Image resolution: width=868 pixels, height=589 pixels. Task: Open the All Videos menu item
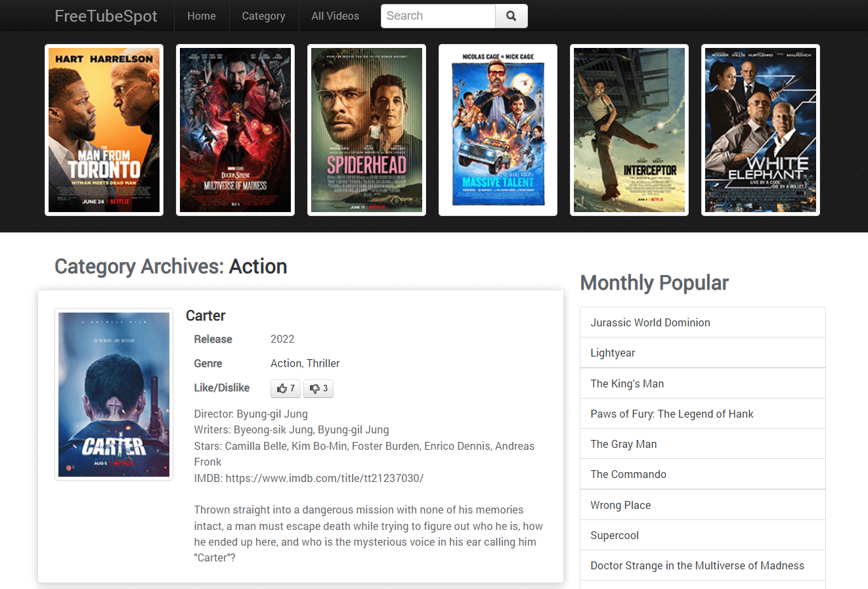click(335, 16)
